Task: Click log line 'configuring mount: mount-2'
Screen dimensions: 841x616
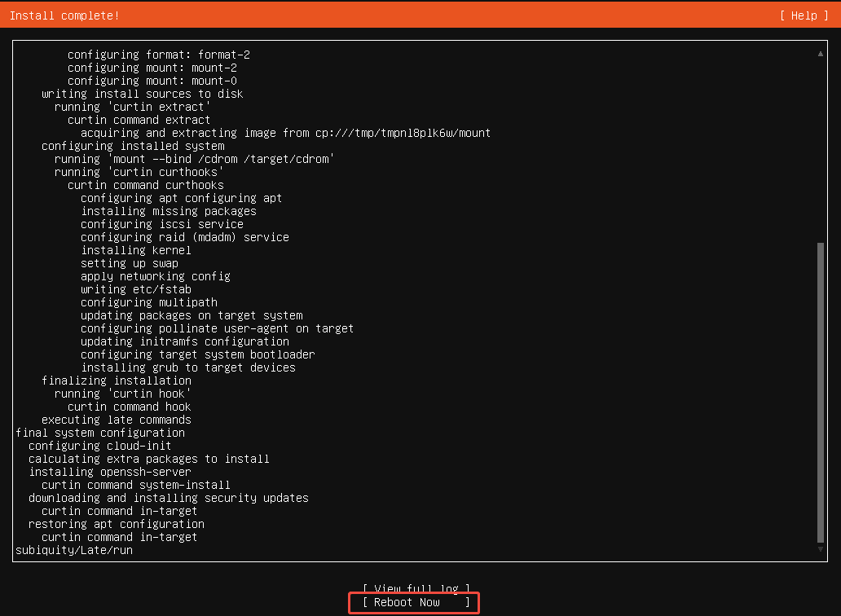Action: [152, 68]
